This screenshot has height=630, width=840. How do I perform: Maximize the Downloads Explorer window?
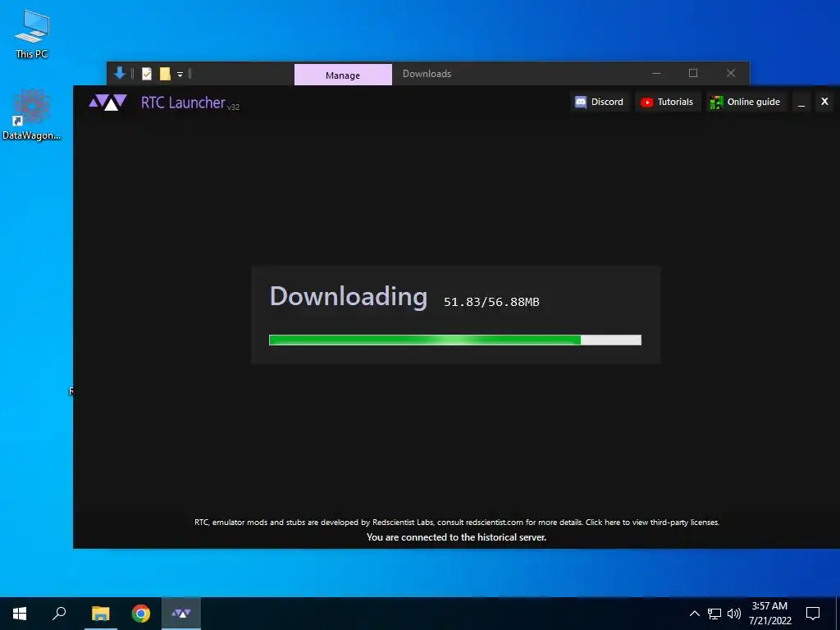[693, 73]
